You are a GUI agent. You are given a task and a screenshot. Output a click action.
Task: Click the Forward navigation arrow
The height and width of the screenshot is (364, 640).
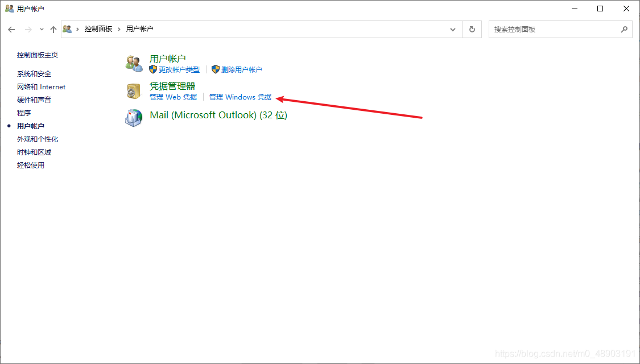(28, 30)
